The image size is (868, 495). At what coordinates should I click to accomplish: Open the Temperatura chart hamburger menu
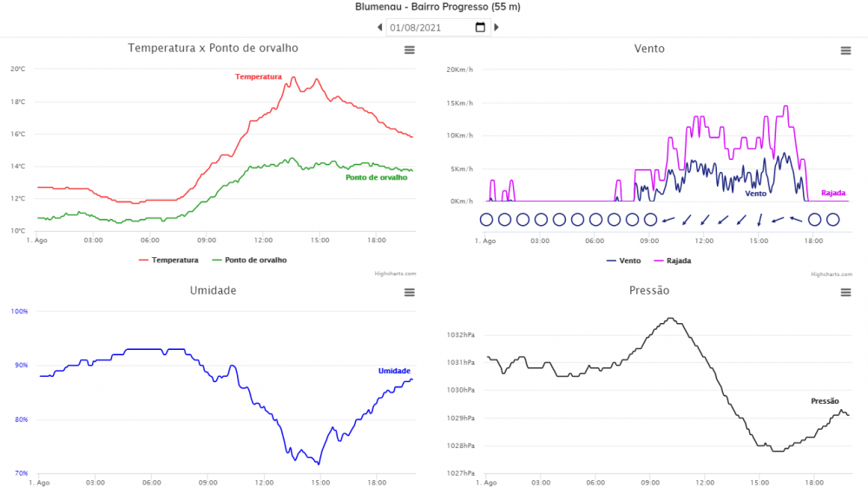410,50
